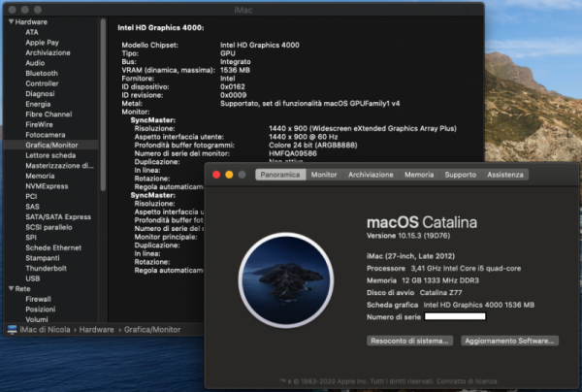Switch to the Memoria tab
This screenshot has width=582, height=392.
click(419, 175)
